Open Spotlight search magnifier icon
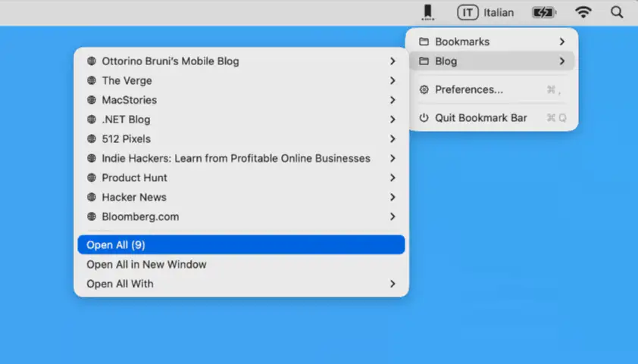The width and height of the screenshot is (638, 364). (x=617, y=12)
